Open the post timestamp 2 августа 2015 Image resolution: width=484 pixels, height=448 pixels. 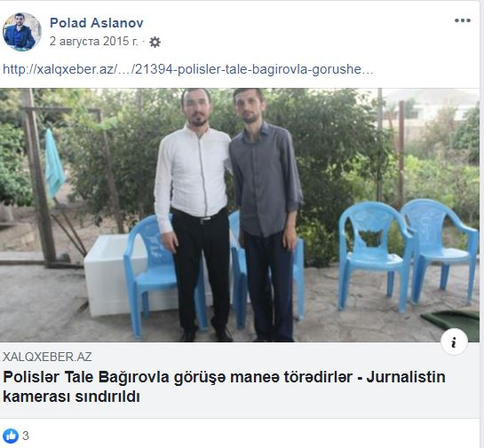[94, 41]
